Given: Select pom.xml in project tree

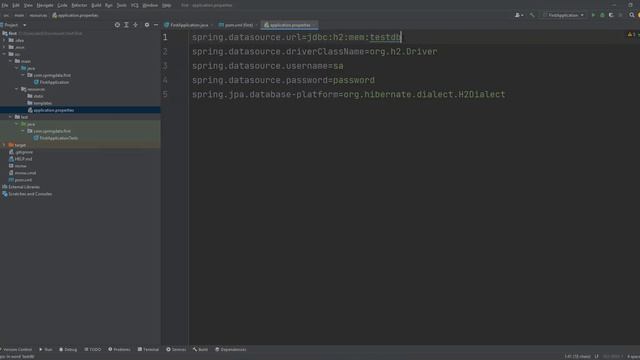Looking at the screenshot, I should tap(20, 180).
